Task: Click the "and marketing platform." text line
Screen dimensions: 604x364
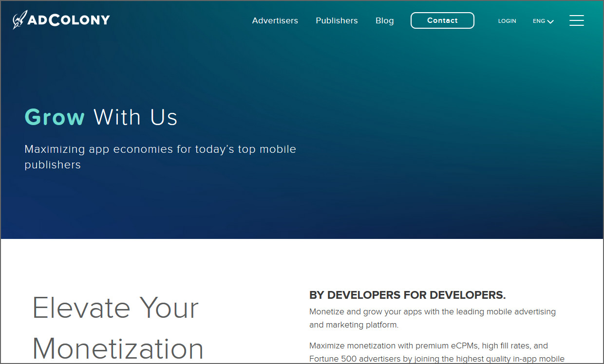Action: [x=354, y=325]
